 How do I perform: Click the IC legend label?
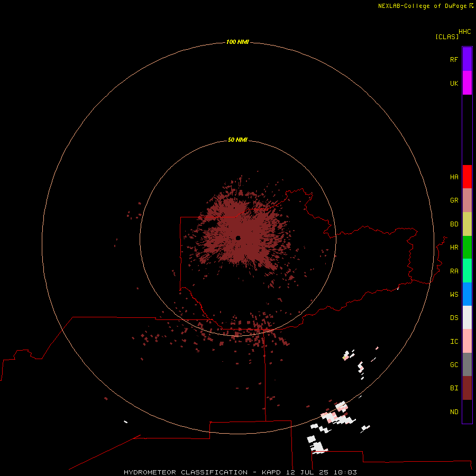(x=454, y=342)
